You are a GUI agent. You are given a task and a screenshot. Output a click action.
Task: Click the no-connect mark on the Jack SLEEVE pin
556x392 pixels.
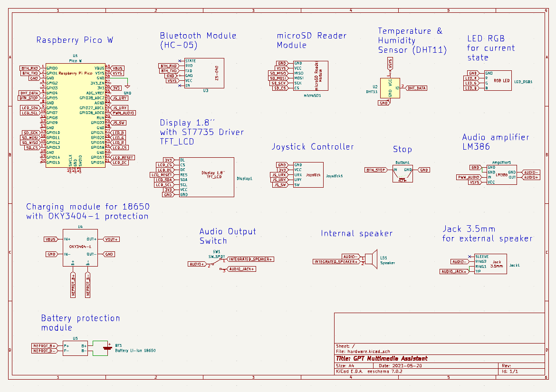(x=470, y=257)
